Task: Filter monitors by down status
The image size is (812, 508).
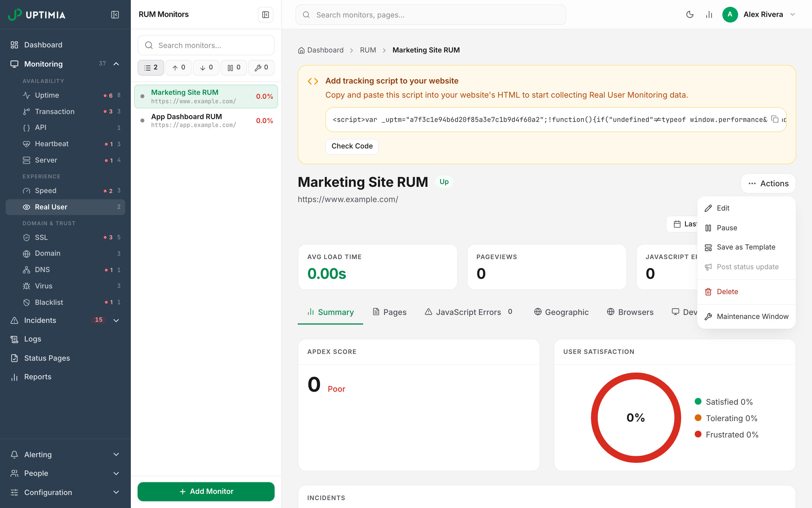Action: tap(206, 67)
